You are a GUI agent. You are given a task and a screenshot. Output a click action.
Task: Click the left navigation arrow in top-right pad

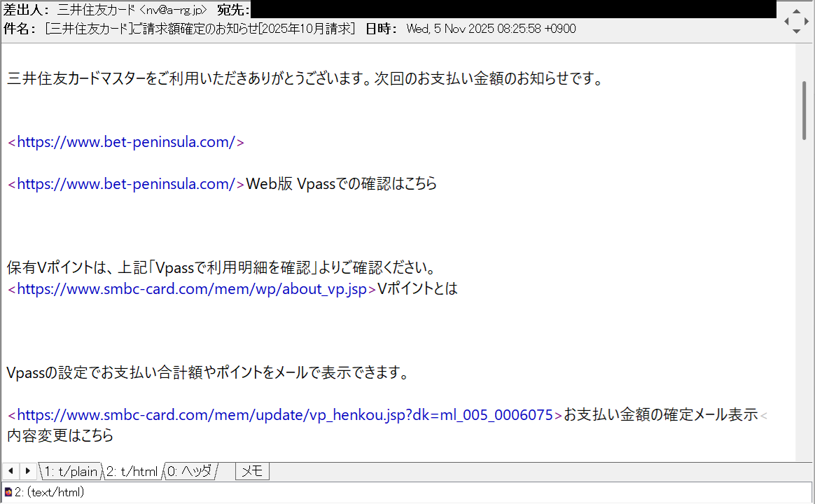(787, 21)
